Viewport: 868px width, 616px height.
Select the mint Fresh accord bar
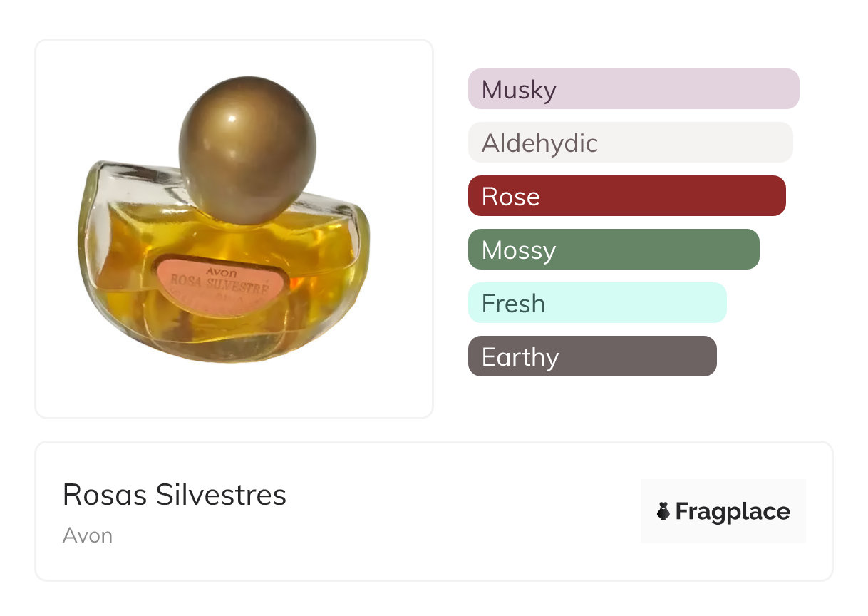click(x=596, y=303)
